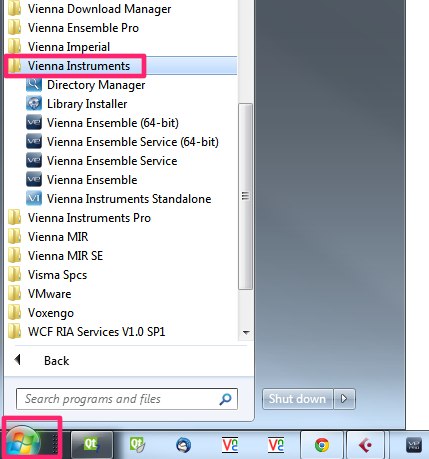Collapse the Vienna Instruments folder
429x459 pixels.
[120, 66]
